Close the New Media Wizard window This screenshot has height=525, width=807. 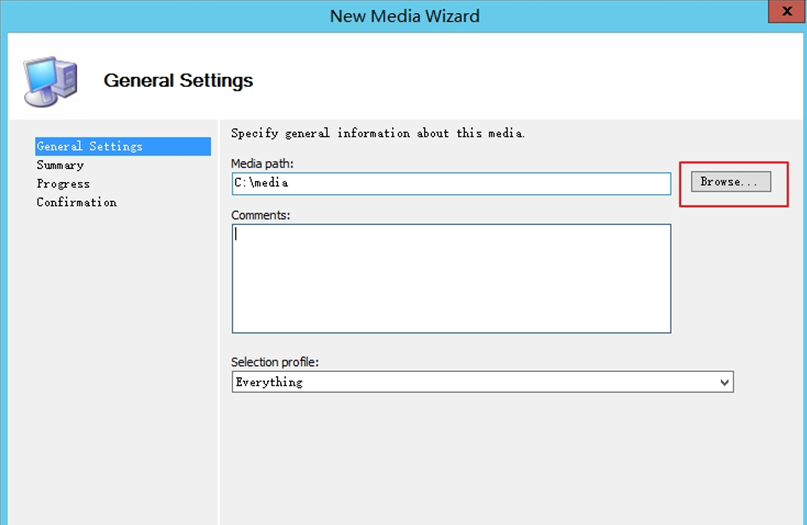(x=786, y=11)
